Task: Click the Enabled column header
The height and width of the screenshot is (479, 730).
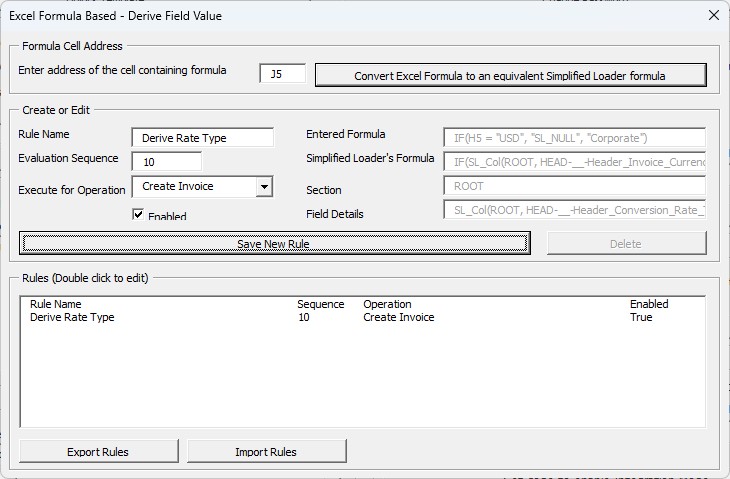Action: 649,304
